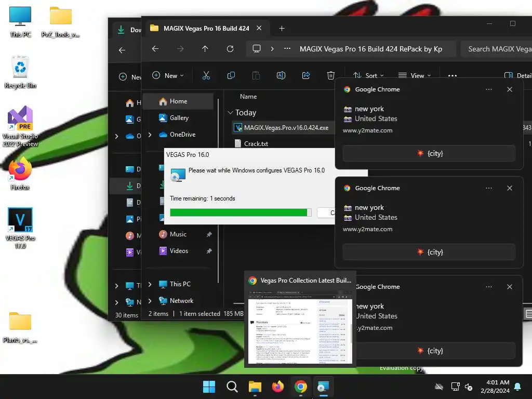Launch Visual Studio 2022 Preview shortcut
The image size is (532, 399).
(x=20, y=126)
